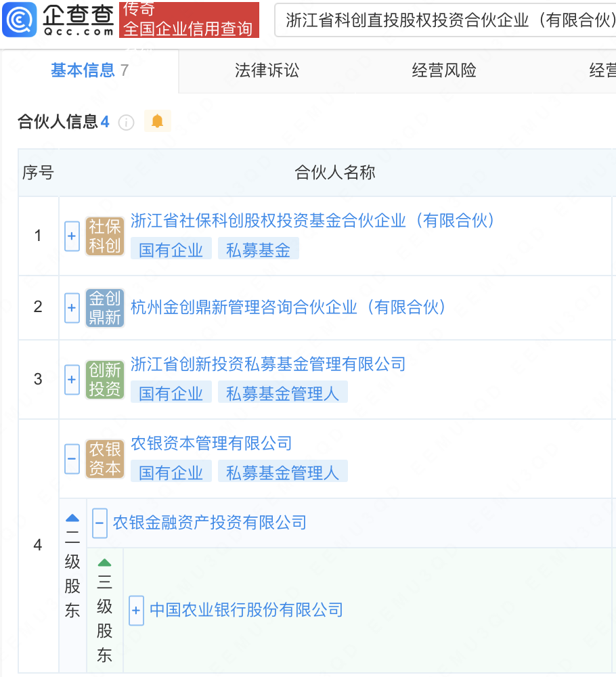Collapse the 农银资本管理有限公司 row
Viewport: 616px width, 677px height.
point(72,459)
